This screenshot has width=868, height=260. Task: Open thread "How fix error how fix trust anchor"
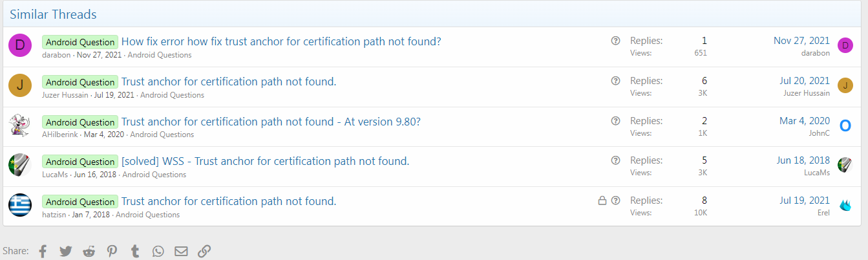(x=281, y=41)
